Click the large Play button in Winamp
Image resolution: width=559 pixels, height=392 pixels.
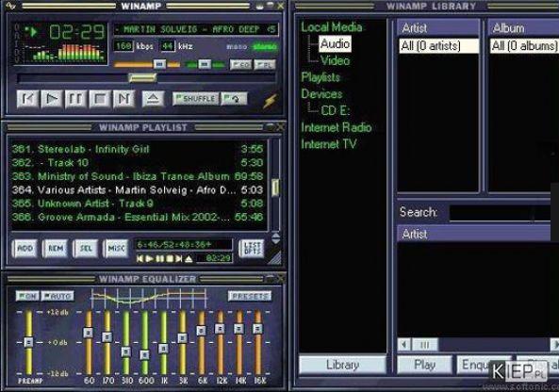point(52,99)
